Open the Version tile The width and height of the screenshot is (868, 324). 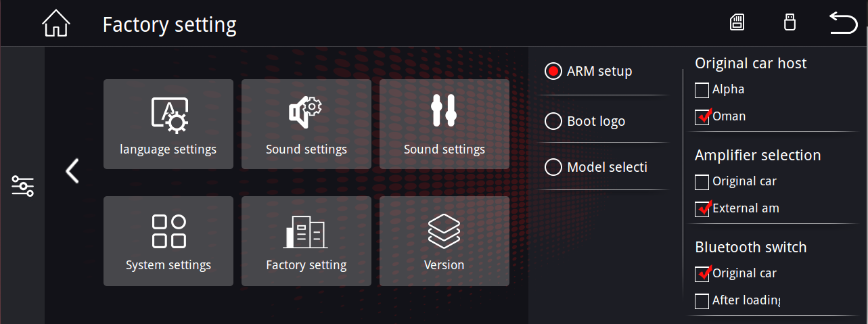pos(444,241)
